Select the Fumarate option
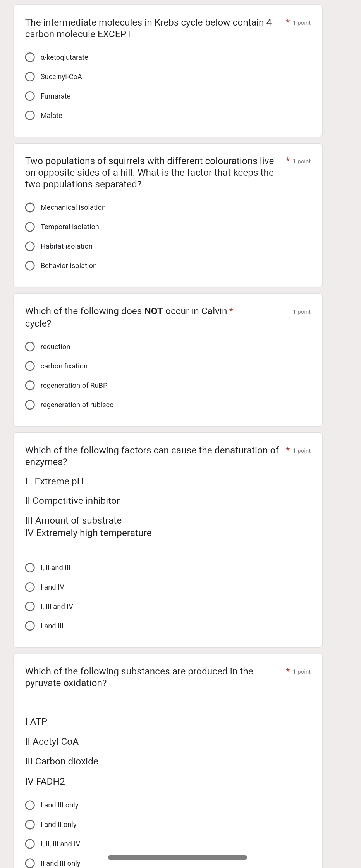 [x=30, y=96]
